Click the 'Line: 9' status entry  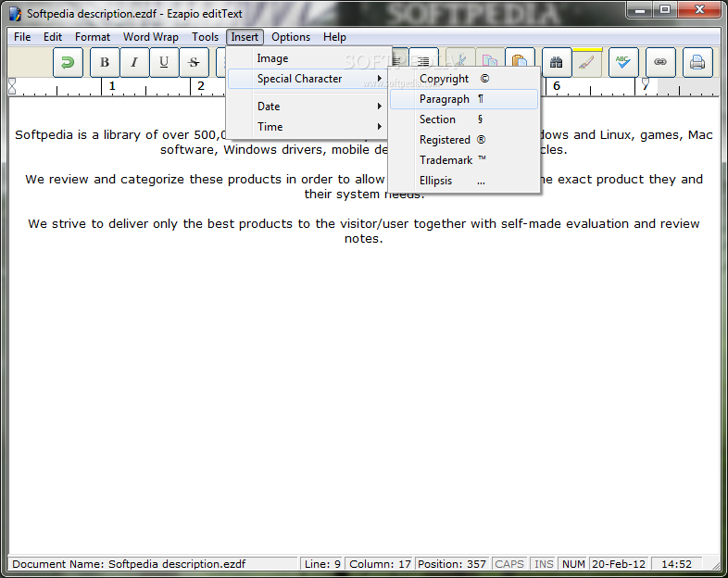(322, 564)
